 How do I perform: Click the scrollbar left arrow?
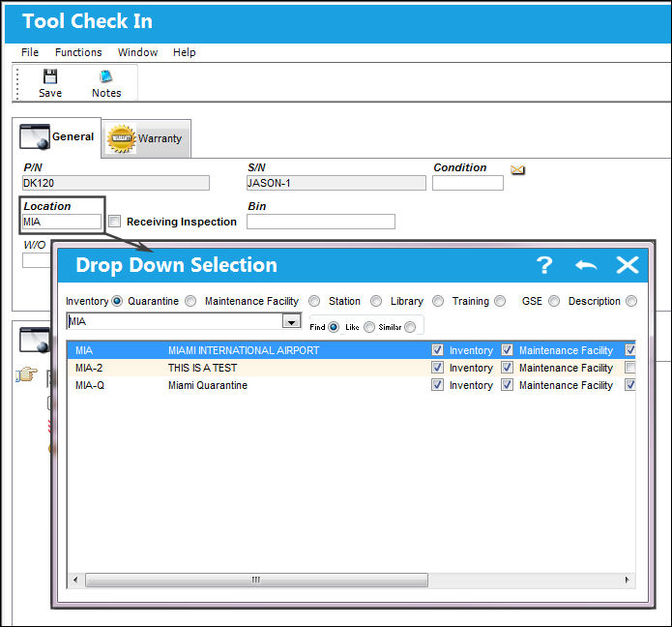pyautogui.click(x=75, y=580)
